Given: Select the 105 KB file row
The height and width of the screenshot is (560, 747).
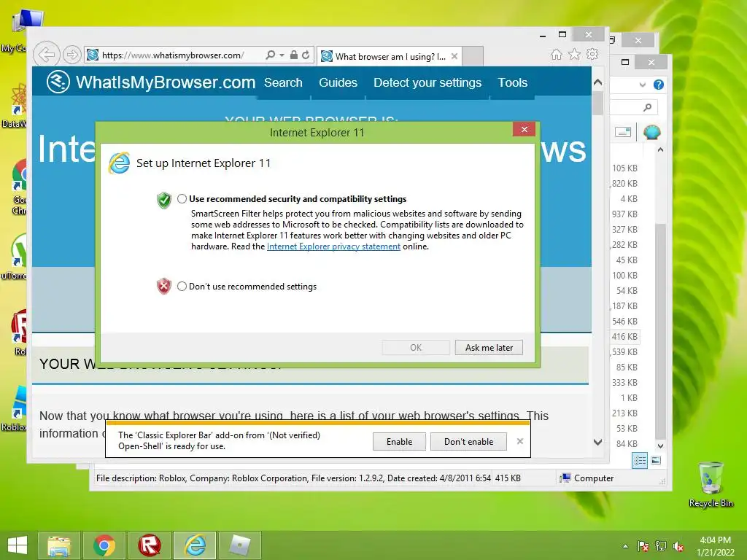Looking at the screenshot, I should (x=624, y=168).
